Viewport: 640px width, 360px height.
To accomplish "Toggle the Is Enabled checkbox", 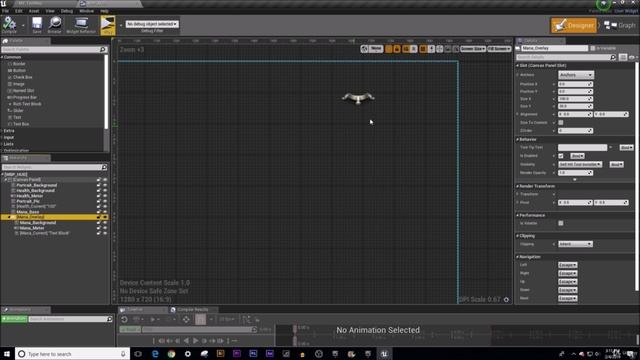I will (x=561, y=156).
